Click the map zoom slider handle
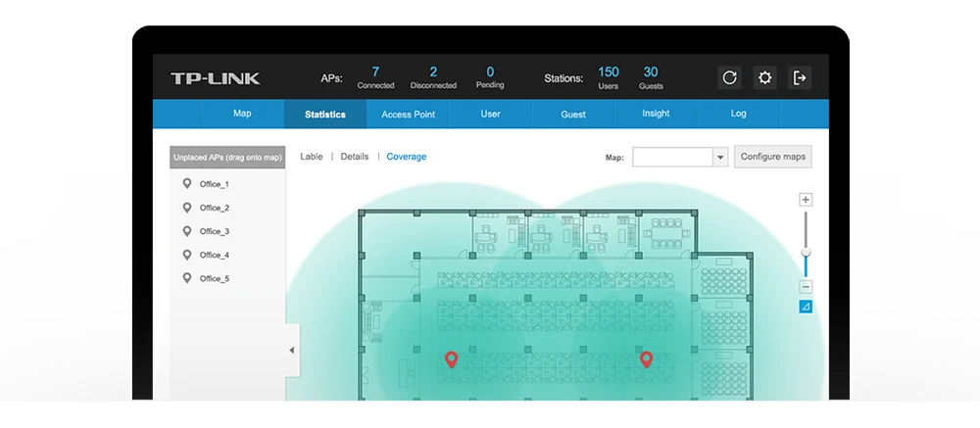The image size is (980, 428). coord(806,252)
